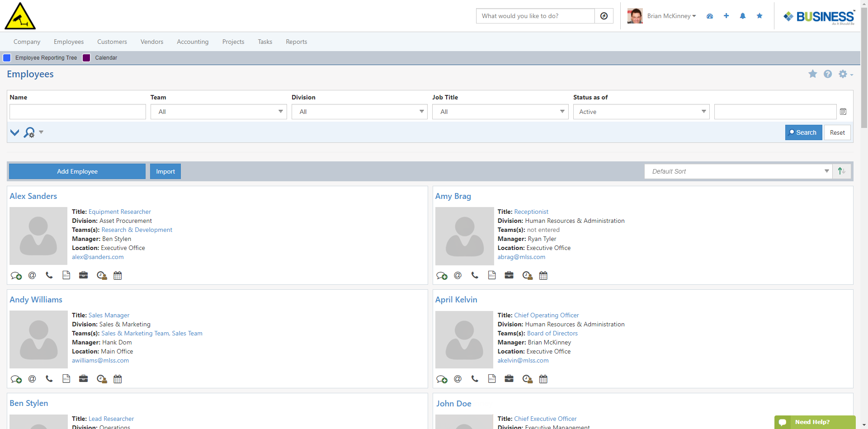Click the plus quick-add icon in the header
The width and height of the screenshot is (868, 429).
point(726,16)
